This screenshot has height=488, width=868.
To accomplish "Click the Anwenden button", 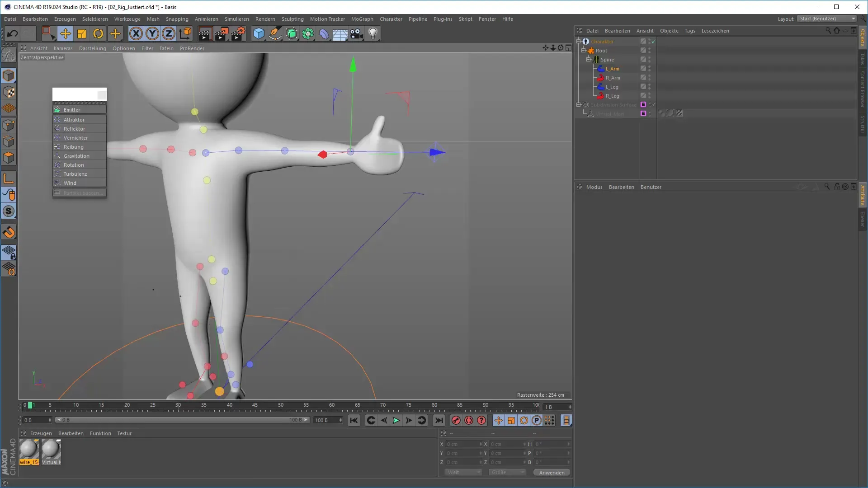I will 552,472.
